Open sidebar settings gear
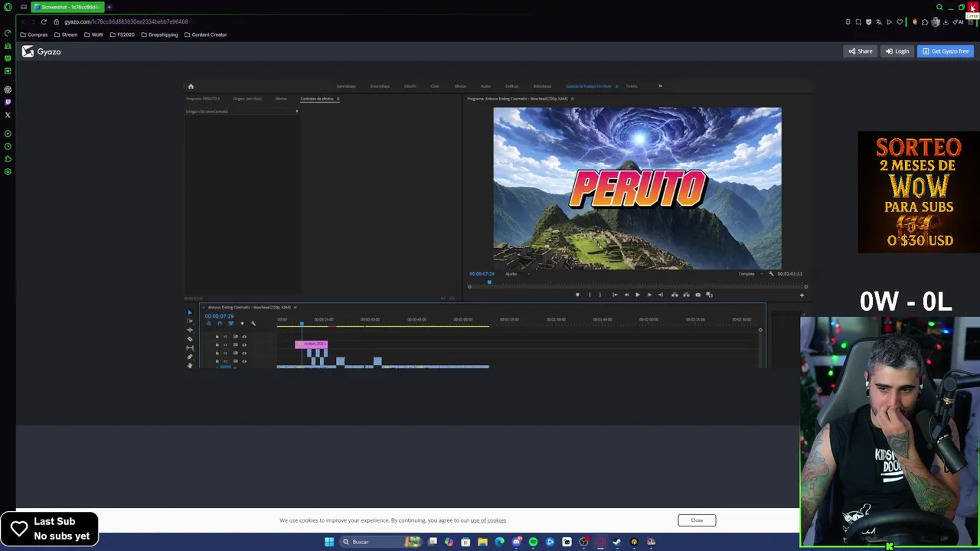 pyautogui.click(x=8, y=171)
